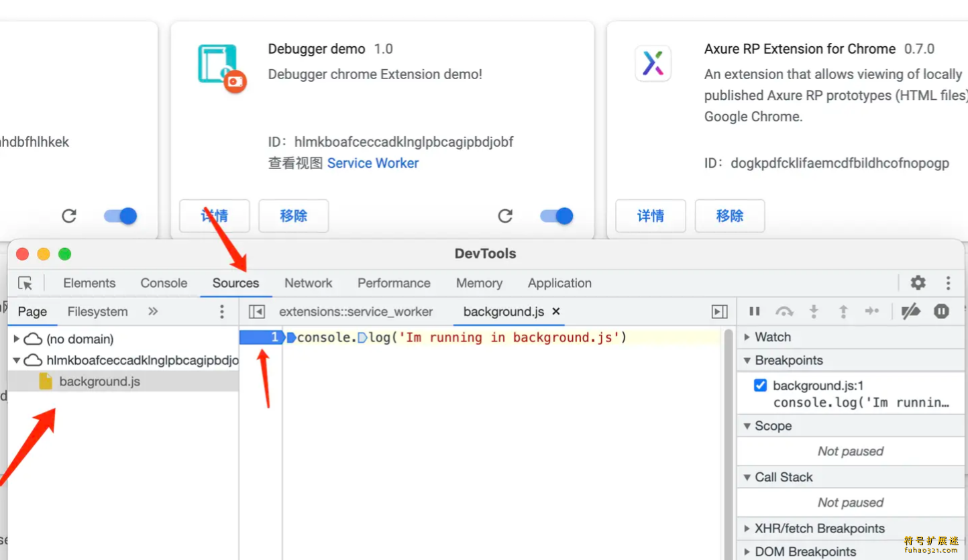
Task: Click the background.js:1 breakpoint label
Action: 818,386
